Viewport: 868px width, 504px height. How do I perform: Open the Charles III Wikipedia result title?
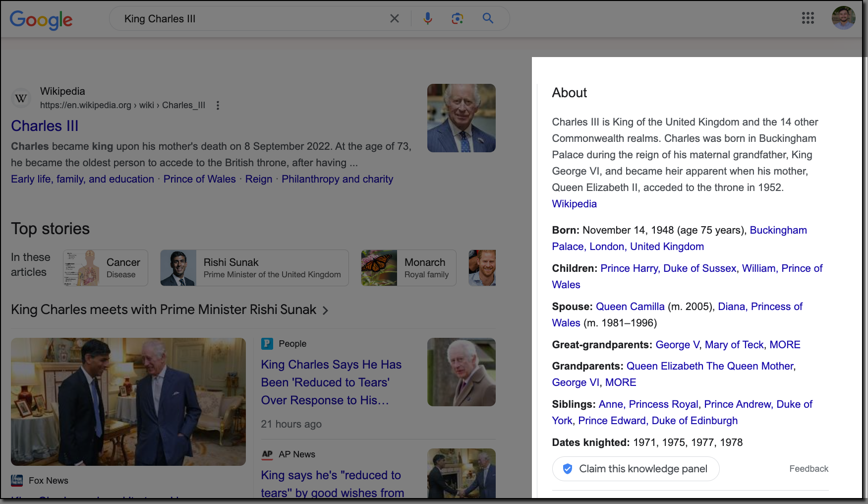[45, 126]
